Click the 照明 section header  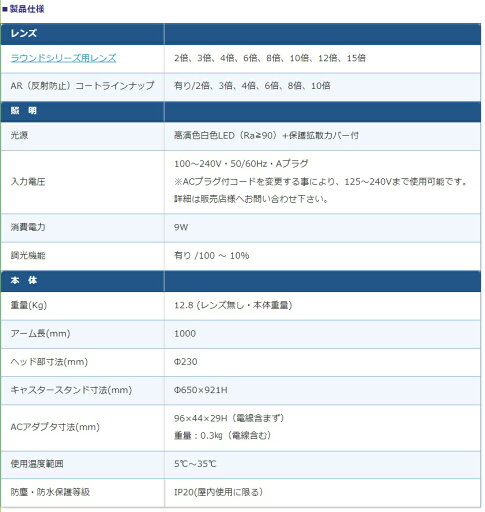(x=23, y=111)
